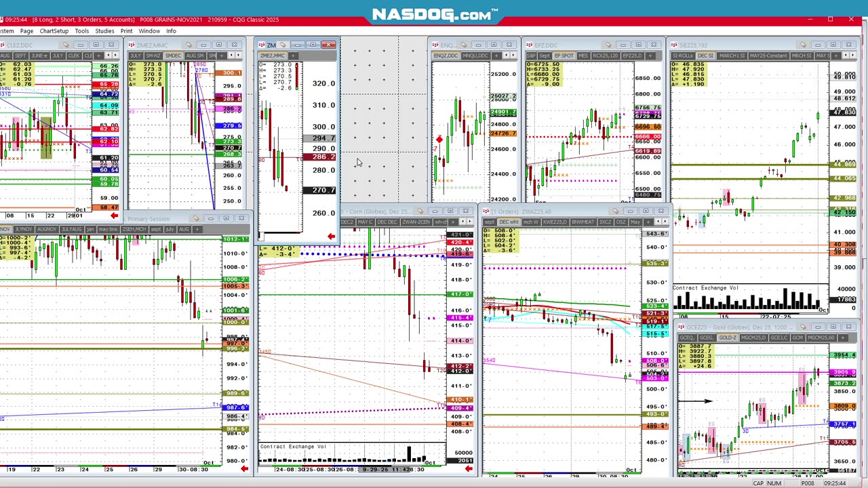Select MARCH1 SI tab in silver chart
The image size is (868, 488).
click(732, 56)
